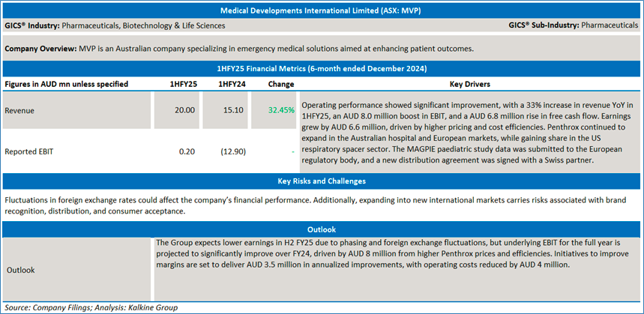Click the Reported EBIT value 0.20
Image resolution: width=644 pixels, height=314 pixels.
point(188,152)
